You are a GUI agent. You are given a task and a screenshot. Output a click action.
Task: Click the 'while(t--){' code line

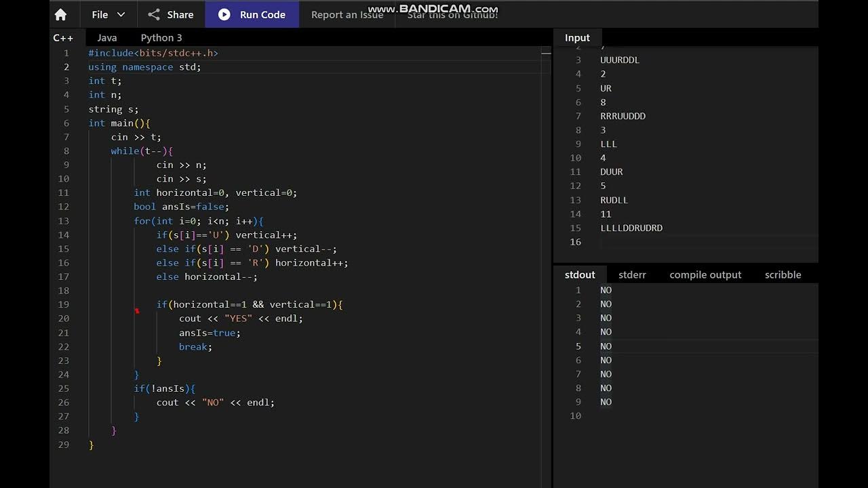click(142, 151)
